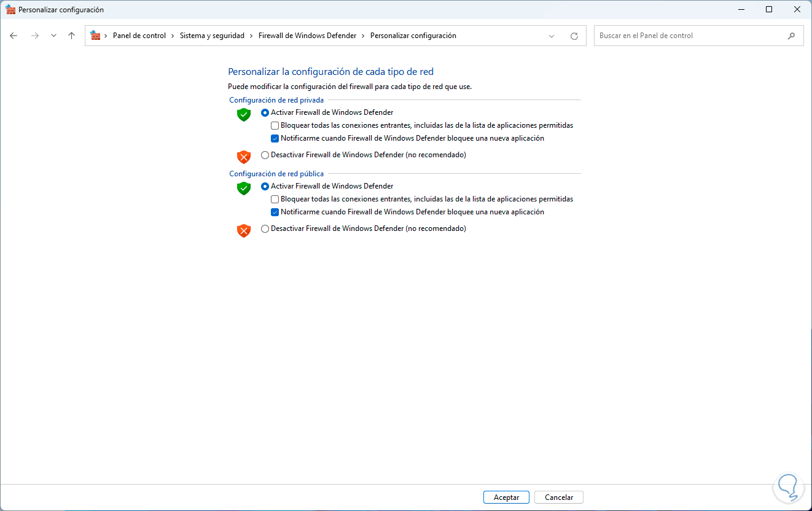The height and width of the screenshot is (511, 812).
Task: Refresh the page with the refresh icon
Action: (x=574, y=36)
